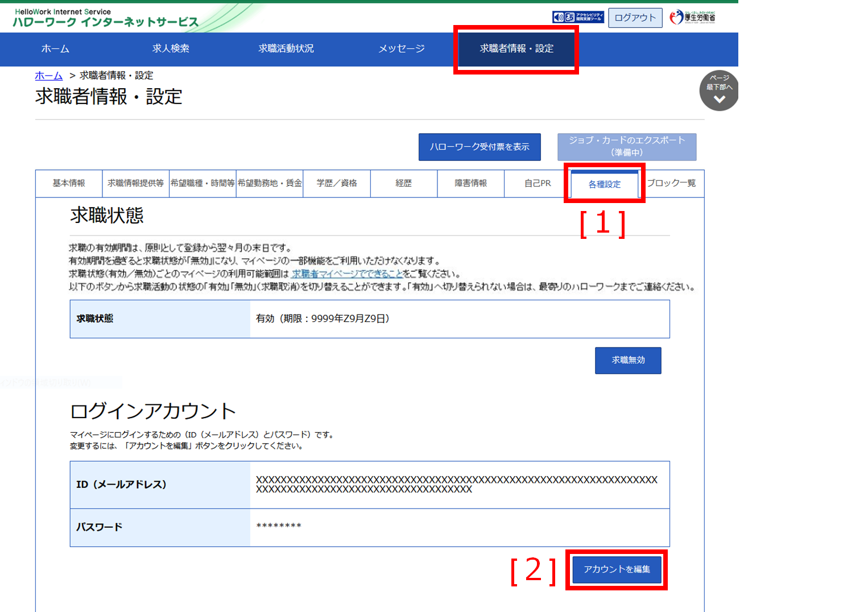Follow the ホーム breadcrumb link
This screenshot has width=868, height=612.
[x=49, y=76]
